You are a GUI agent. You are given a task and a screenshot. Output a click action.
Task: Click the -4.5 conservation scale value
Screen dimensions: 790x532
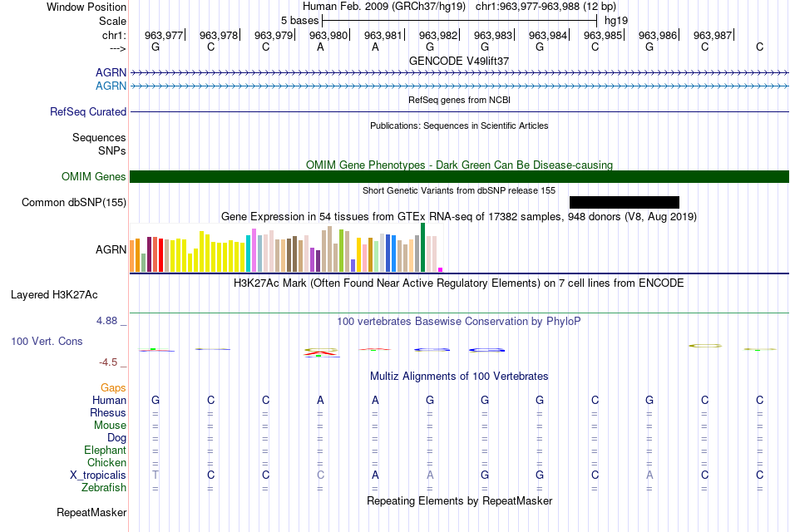(x=108, y=362)
